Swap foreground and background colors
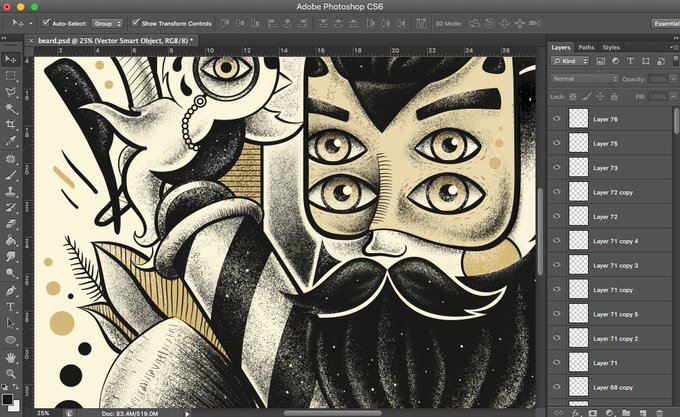680x417 pixels. pos(16,386)
